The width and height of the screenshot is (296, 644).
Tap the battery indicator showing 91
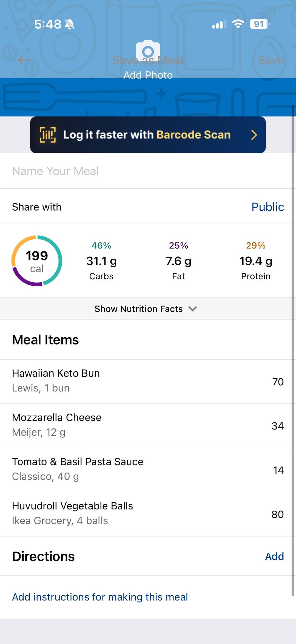coord(259,24)
